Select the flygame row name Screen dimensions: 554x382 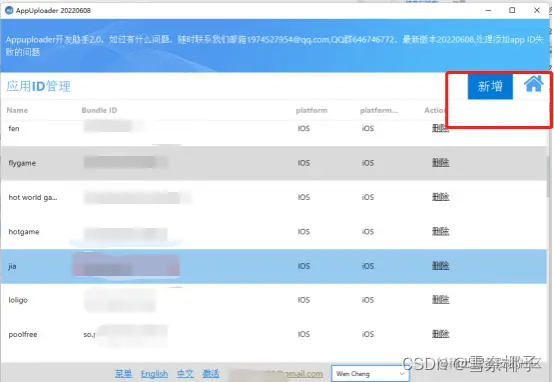(22, 163)
